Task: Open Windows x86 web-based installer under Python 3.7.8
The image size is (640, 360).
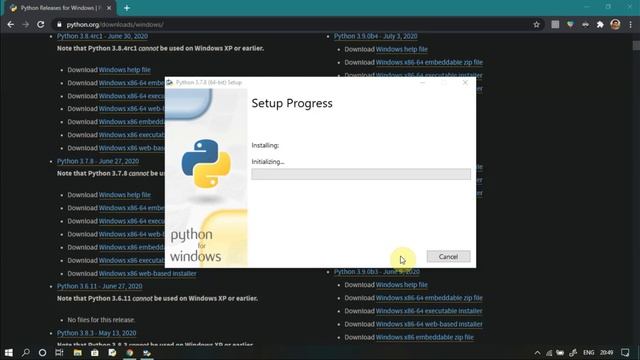Action: coord(147,273)
